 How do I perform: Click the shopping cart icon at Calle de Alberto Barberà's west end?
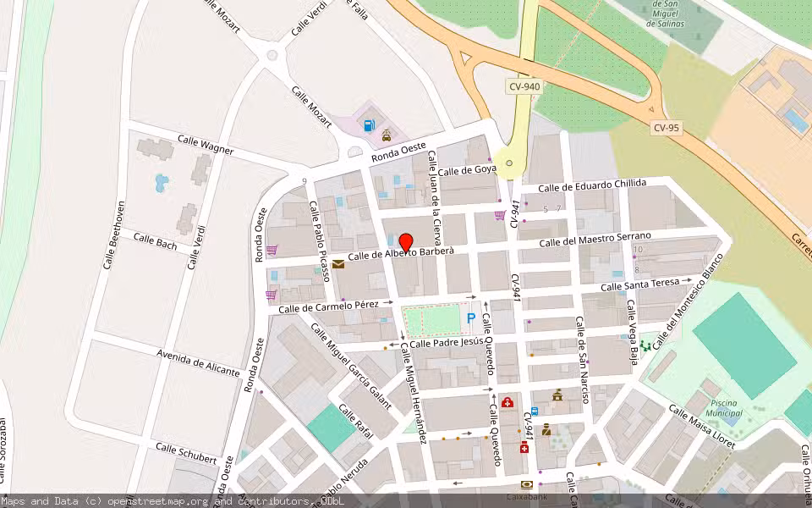coord(272,251)
